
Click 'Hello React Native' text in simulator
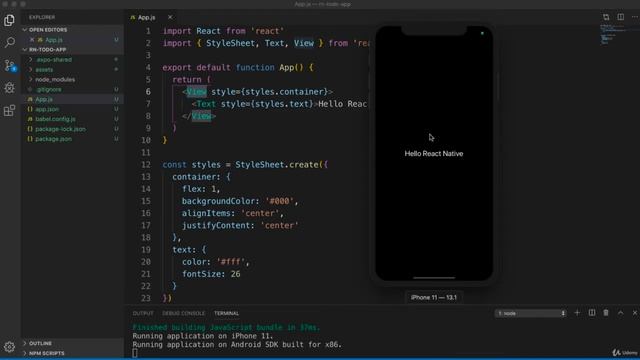point(434,153)
